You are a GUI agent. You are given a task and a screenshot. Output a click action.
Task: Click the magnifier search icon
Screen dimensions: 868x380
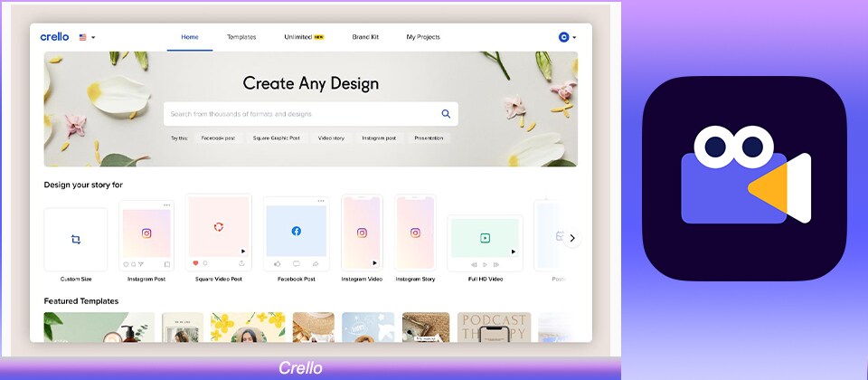(x=446, y=114)
